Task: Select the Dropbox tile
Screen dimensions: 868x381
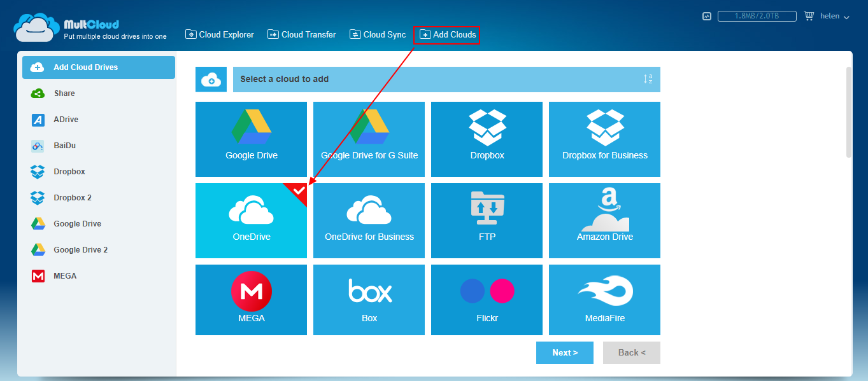Action: (x=487, y=139)
